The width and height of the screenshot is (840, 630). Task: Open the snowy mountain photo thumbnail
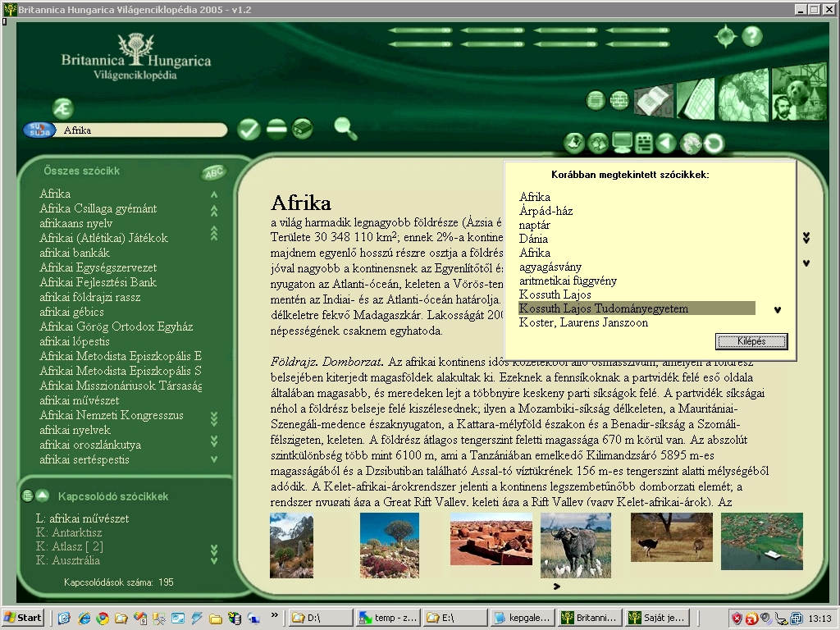coord(291,546)
